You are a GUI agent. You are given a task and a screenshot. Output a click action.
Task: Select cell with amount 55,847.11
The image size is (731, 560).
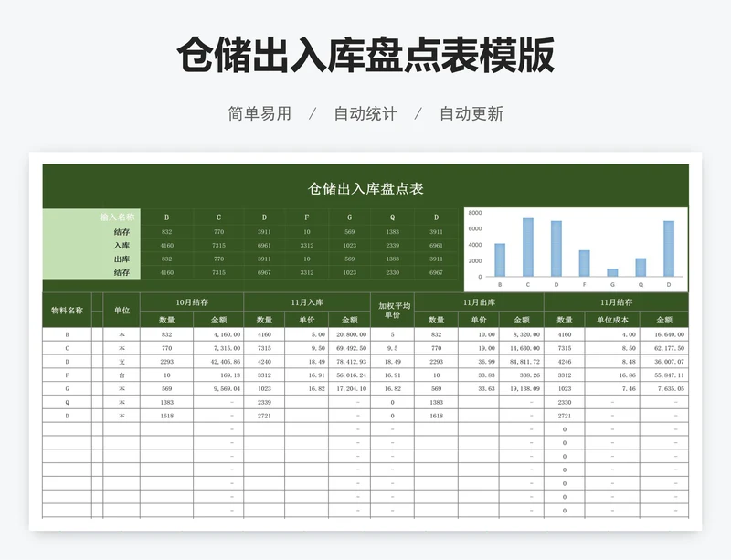coord(664,375)
